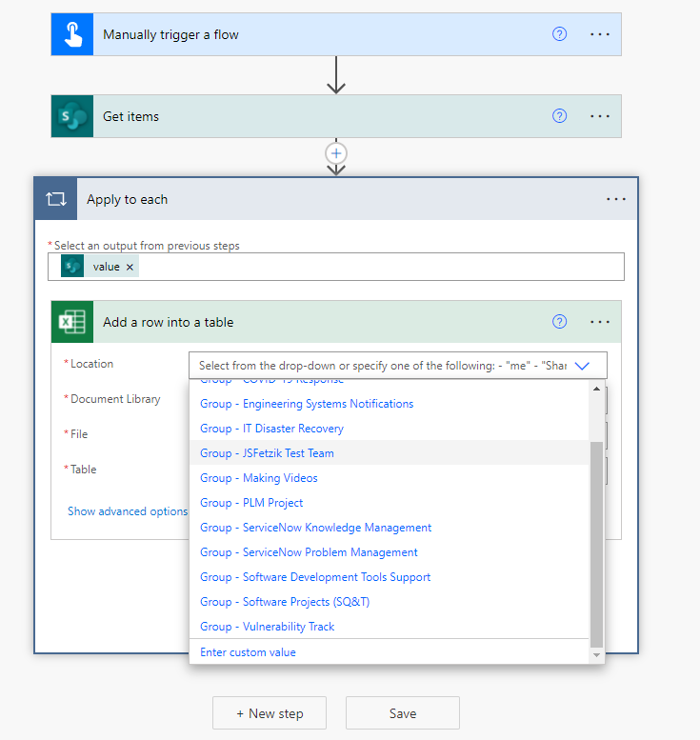
Task: Click the dropdown list scroll down arrow
Action: pos(596,655)
